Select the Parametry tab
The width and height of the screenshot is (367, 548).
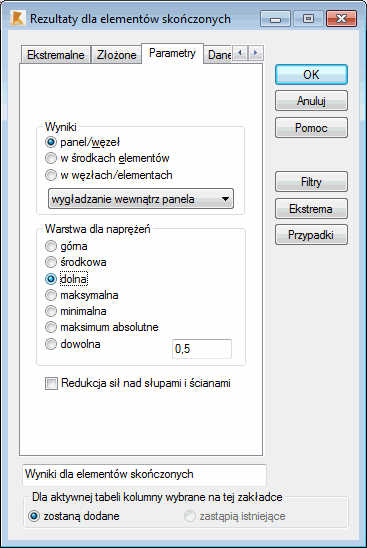(x=172, y=53)
